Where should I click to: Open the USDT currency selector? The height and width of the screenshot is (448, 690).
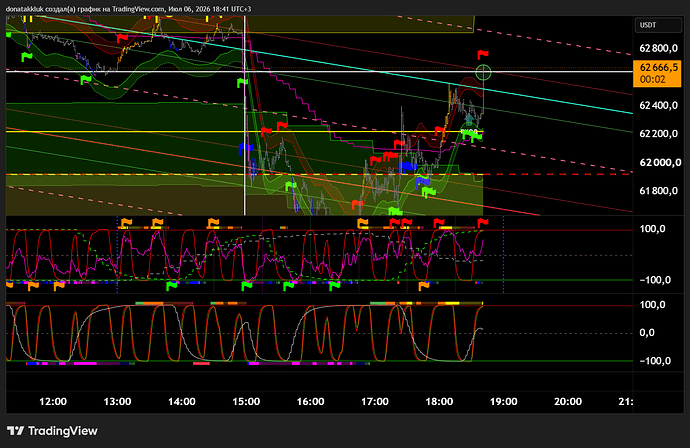657,25
